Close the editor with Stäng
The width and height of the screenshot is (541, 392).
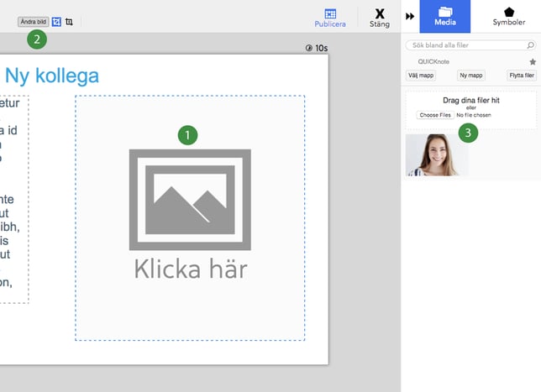click(x=380, y=14)
